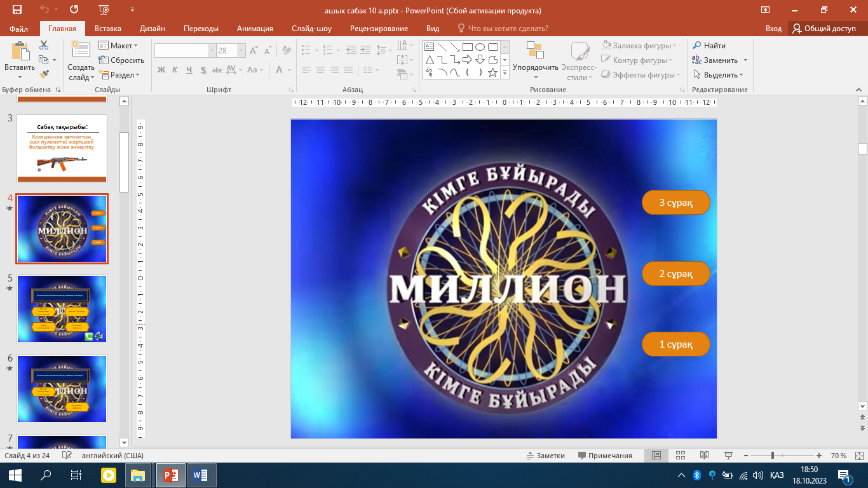Click the Cut scissors icon
868x488 pixels.
point(44,45)
